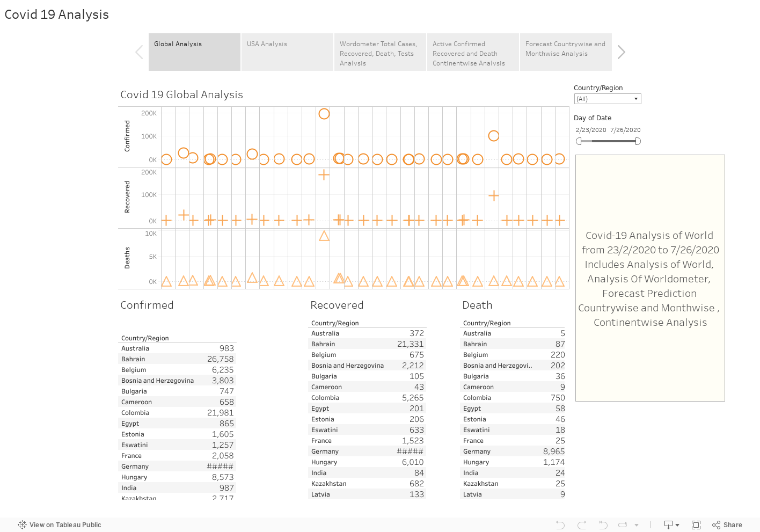Image resolution: width=760 pixels, height=532 pixels.
Task: Click the redo icon in the bottom toolbar
Action: (582, 525)
